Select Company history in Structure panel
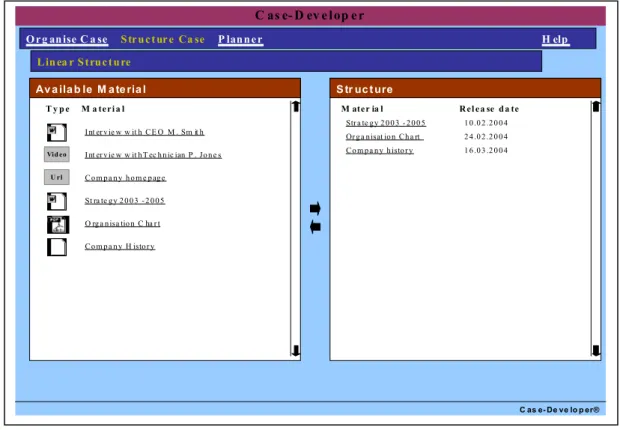 [x=379, y=151]
